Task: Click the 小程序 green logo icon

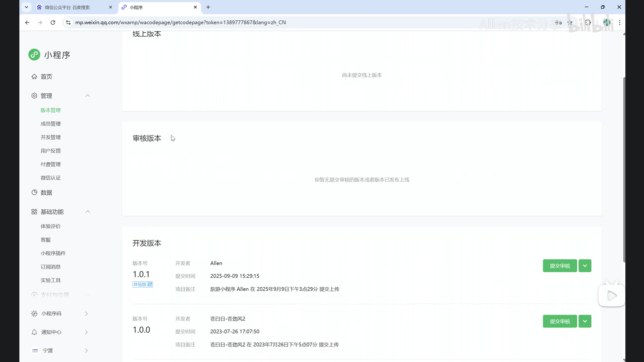Action: click(x=34, y=55)
